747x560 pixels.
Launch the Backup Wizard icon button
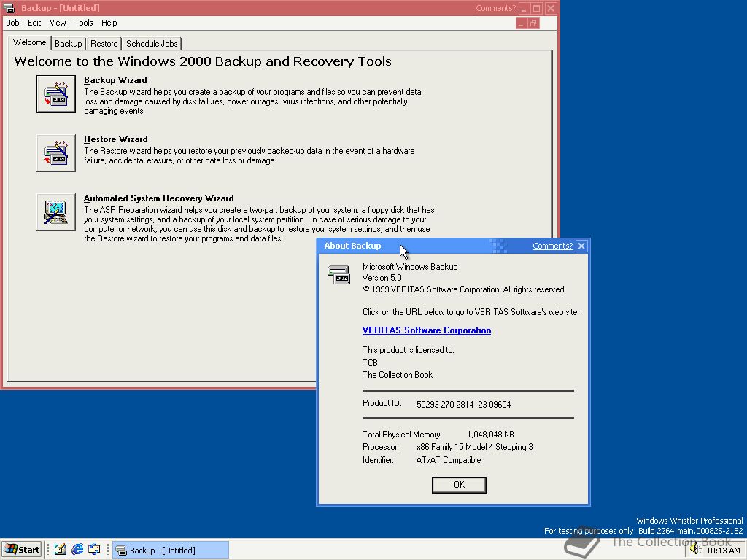[x=56, y=94]
